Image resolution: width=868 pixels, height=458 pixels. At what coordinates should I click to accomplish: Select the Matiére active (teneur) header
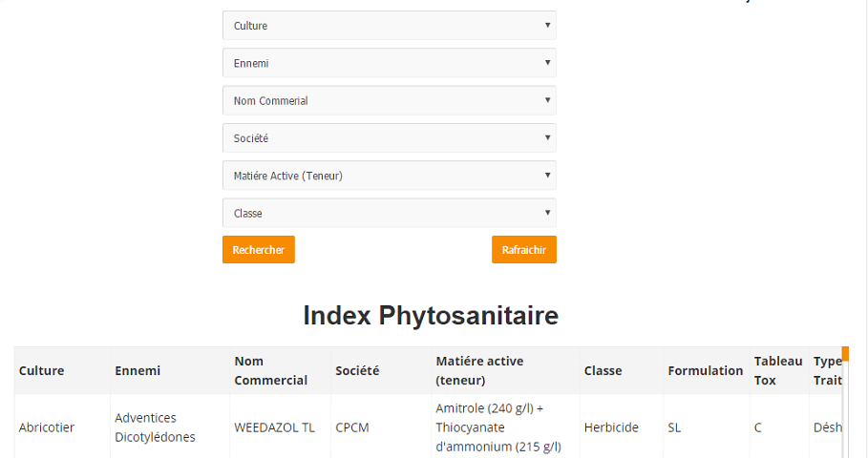(505, 370)
